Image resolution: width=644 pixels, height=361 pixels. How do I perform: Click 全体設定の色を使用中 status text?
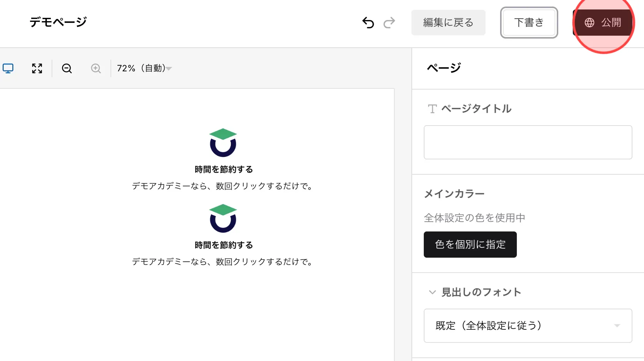(x=475, y=218)
